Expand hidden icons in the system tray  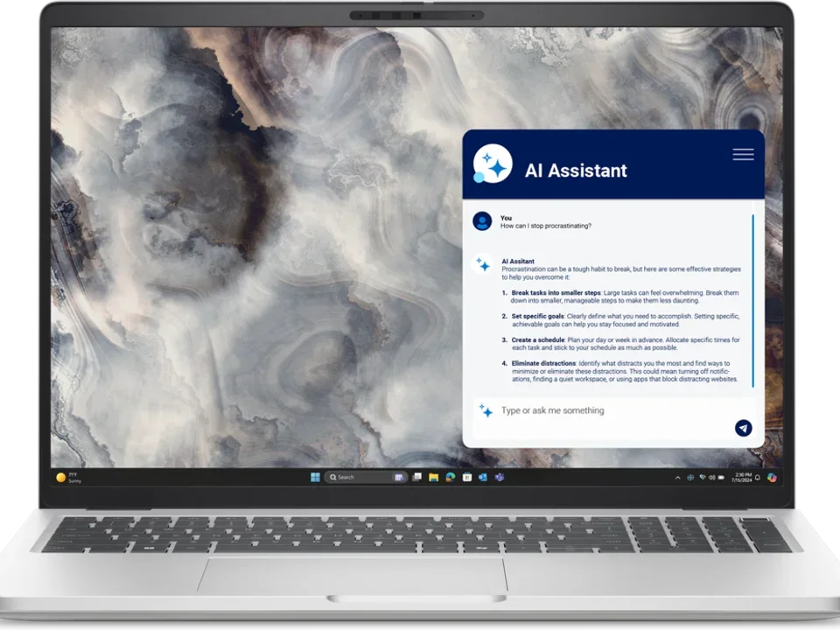[678, 478]
